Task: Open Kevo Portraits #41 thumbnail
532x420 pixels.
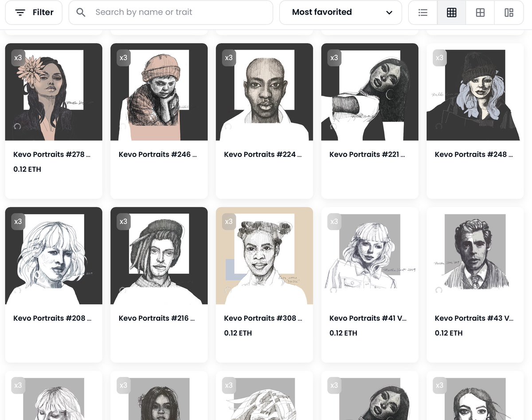Action: tap(370, 256)
